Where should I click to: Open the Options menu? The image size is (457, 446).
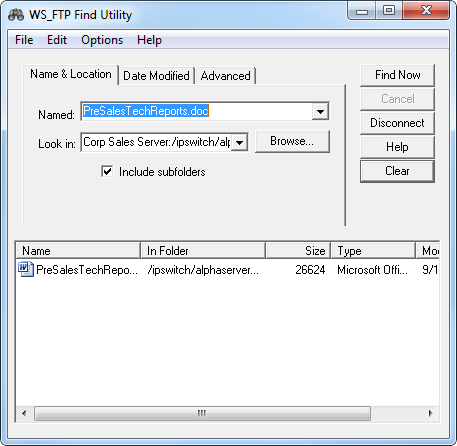(102, 40)
